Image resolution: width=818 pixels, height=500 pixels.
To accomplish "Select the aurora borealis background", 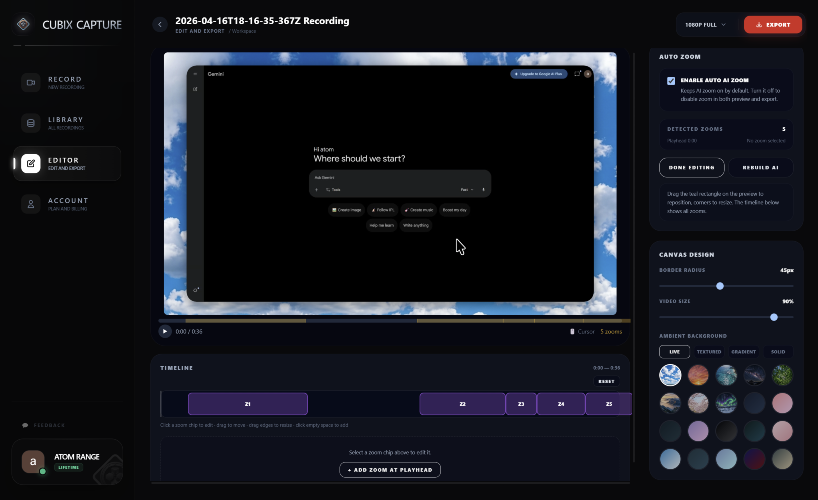I will pyautogui.click(x=726, y=403).
